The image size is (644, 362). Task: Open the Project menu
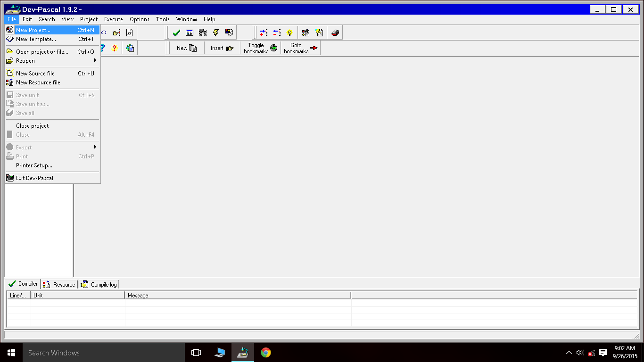89,19
